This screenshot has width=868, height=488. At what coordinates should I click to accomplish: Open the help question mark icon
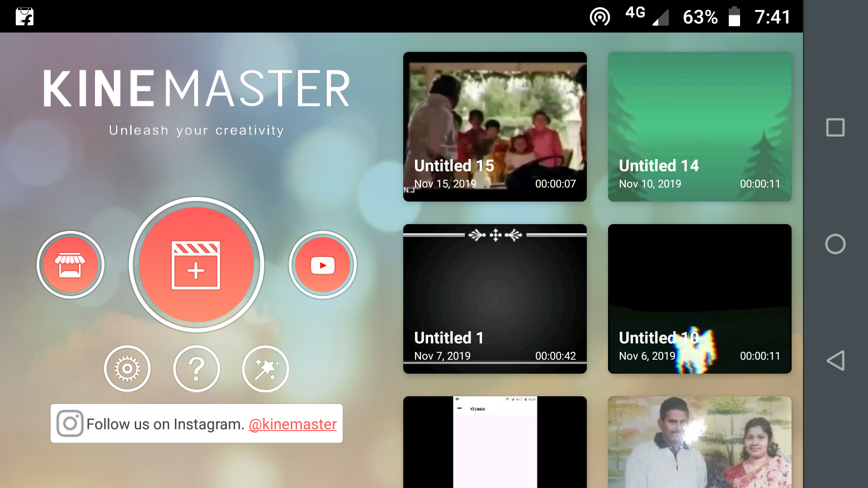197,369
